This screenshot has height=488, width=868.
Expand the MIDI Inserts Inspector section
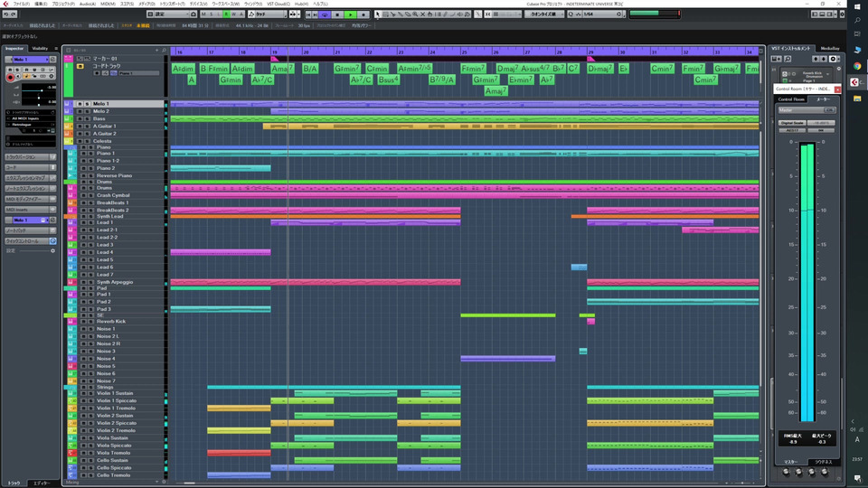(30, 210)
